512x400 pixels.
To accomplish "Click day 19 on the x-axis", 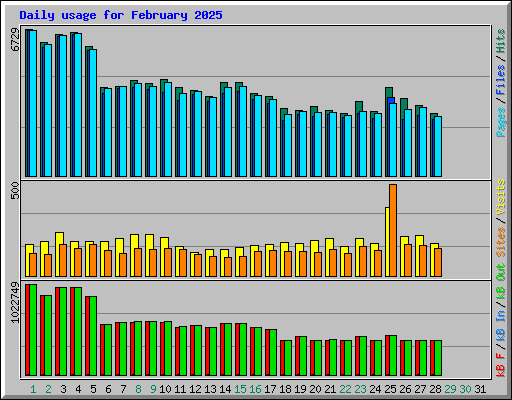I will [300, 389].
